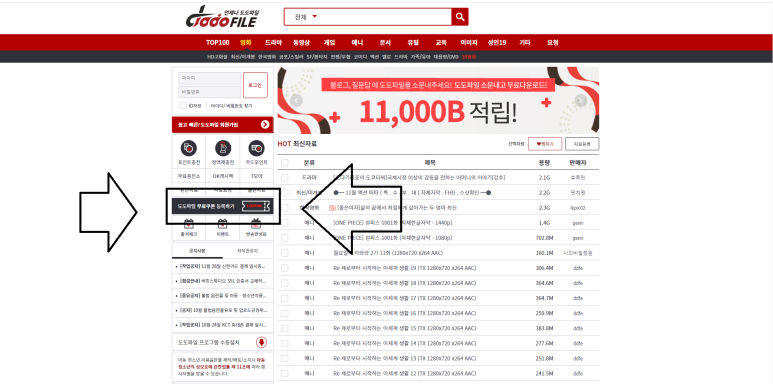
Task: Open the 동영상 menu
Action: coord(301,43)
